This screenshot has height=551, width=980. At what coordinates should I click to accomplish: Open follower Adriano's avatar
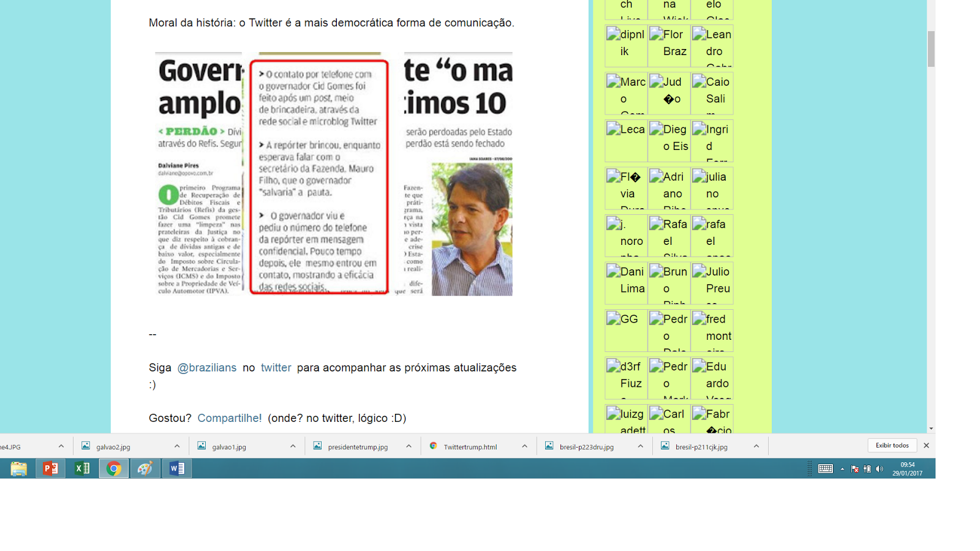pyautogui.click(x=669, y=188)
